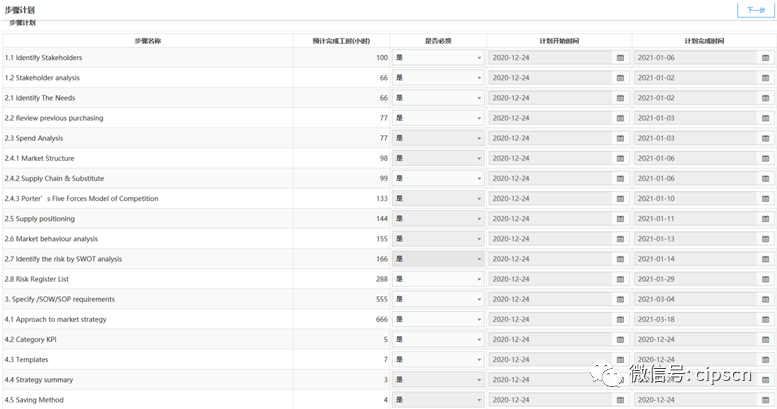Select hours value 288 for Risk Register List

(382, 279)
